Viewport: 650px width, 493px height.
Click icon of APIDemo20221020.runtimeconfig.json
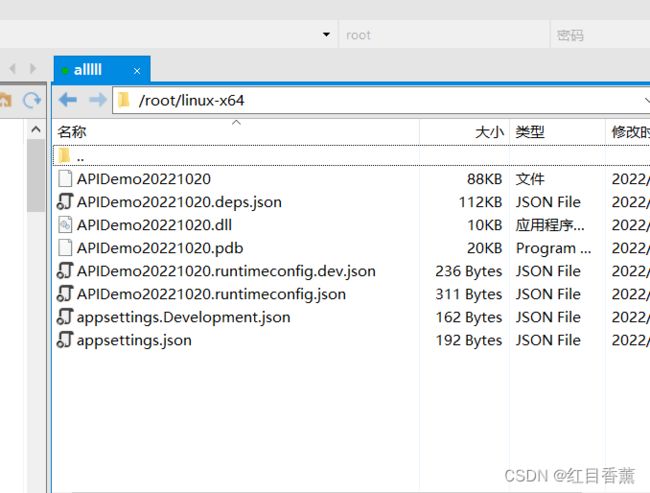point(65,294)
